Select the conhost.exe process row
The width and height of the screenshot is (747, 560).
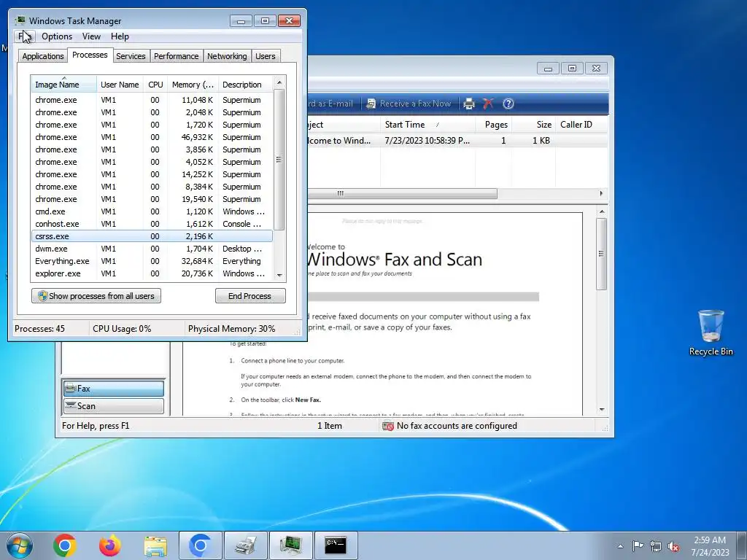[152, 224]
